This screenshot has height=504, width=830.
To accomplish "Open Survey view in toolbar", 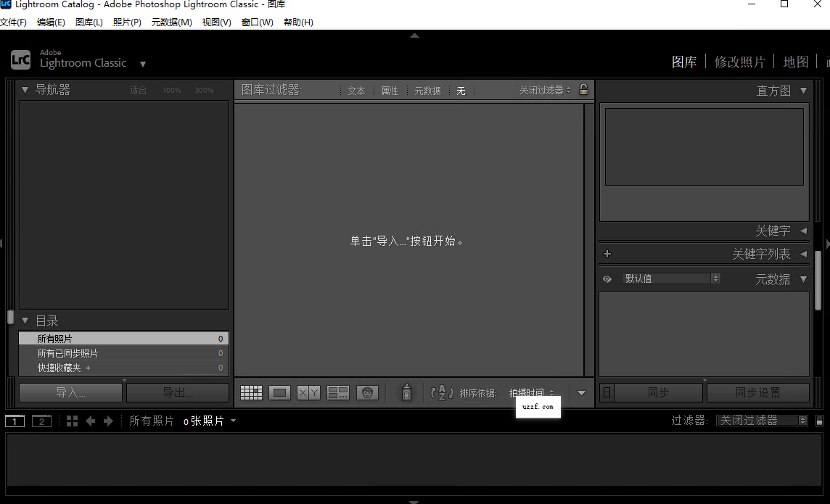I will (338, 392).
